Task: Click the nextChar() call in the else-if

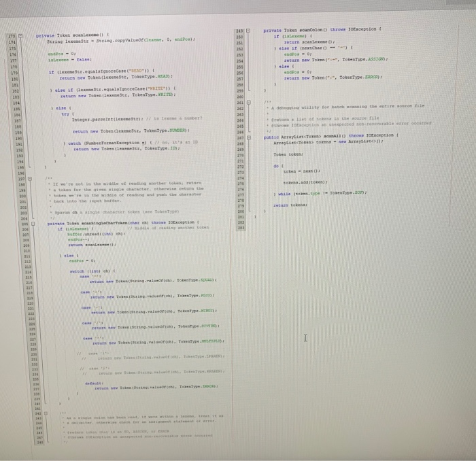Action: pos(313,48)
